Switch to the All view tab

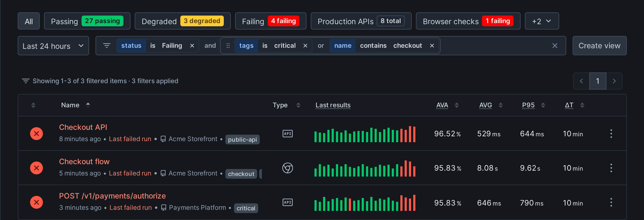click(29, 21)
